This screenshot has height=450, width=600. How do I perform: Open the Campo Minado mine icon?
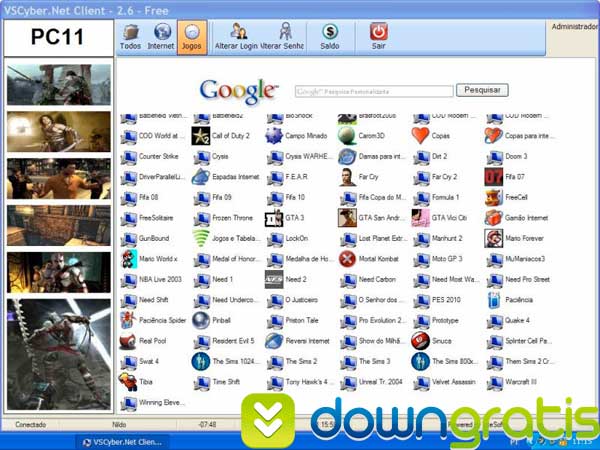(x=274, y=136)
